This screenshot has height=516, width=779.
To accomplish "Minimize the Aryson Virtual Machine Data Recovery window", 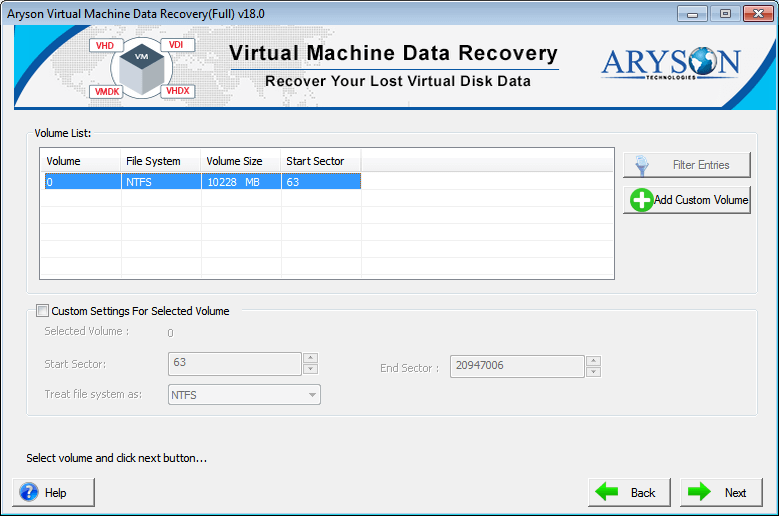I will pos(692,13).
